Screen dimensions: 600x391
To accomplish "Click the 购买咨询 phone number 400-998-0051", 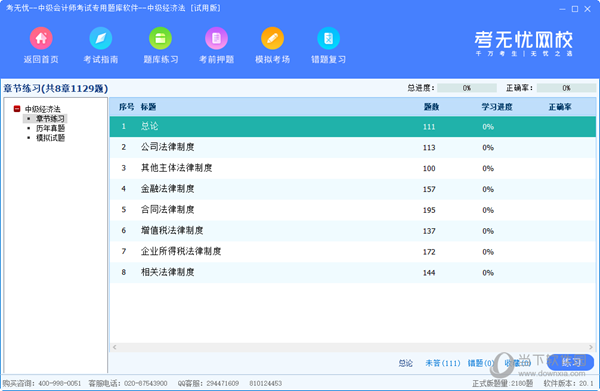I will pos(60,383).
